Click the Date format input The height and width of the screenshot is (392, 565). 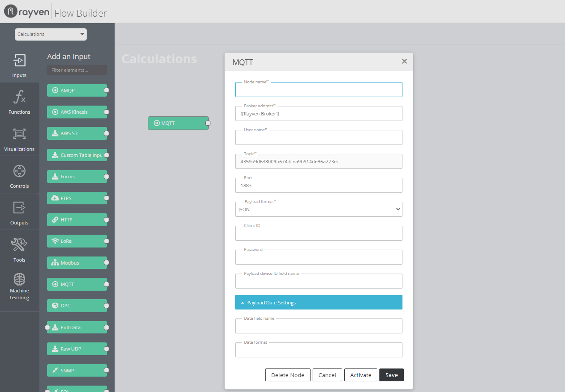pos(319,350)
